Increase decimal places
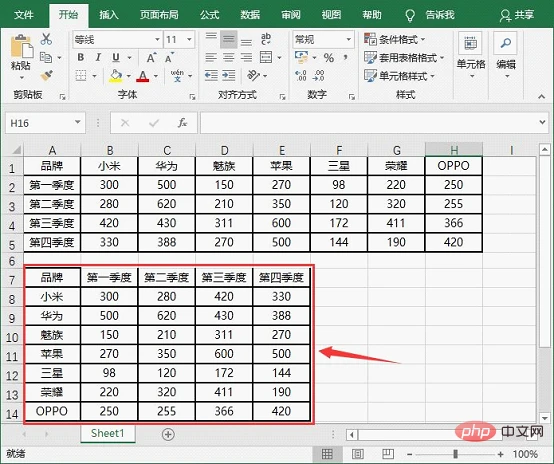554x464 pixels. (301, 75)
